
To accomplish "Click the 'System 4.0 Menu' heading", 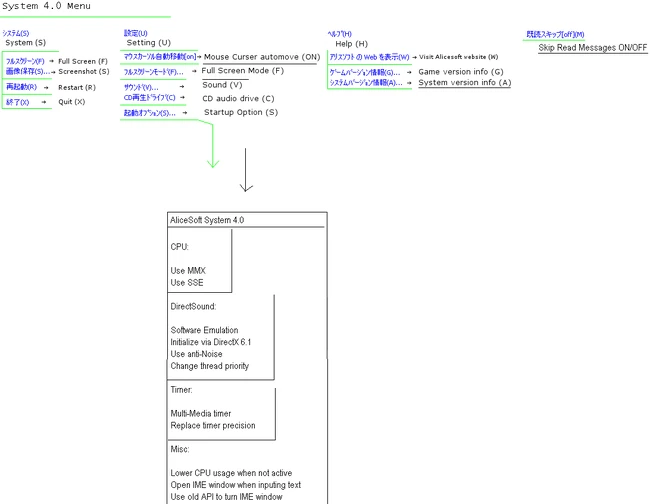I will 46,6.
